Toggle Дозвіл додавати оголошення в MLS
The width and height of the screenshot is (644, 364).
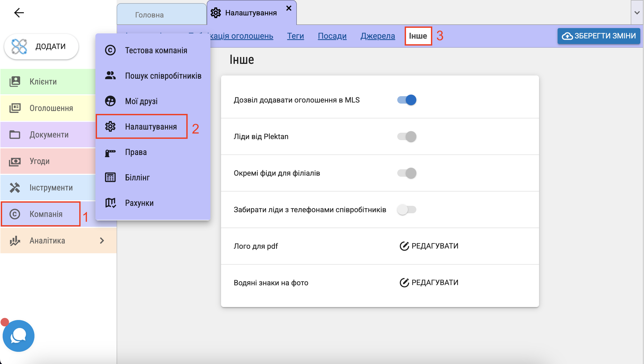click(407, 100)
